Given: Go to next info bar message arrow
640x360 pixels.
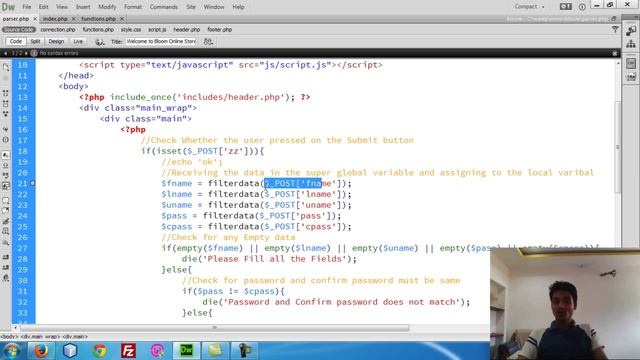Looking at the screenshot, I should coord(26,53).
